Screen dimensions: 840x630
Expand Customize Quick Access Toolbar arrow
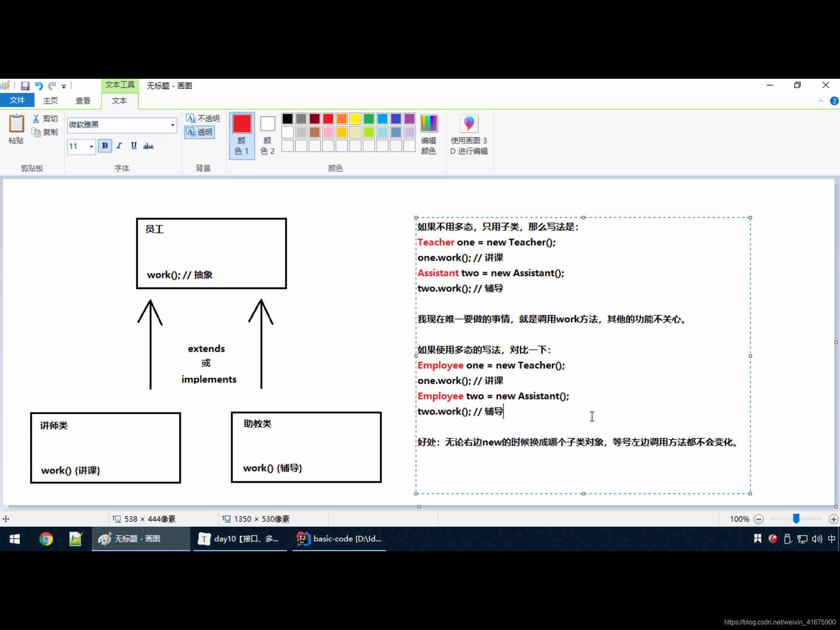64,86
